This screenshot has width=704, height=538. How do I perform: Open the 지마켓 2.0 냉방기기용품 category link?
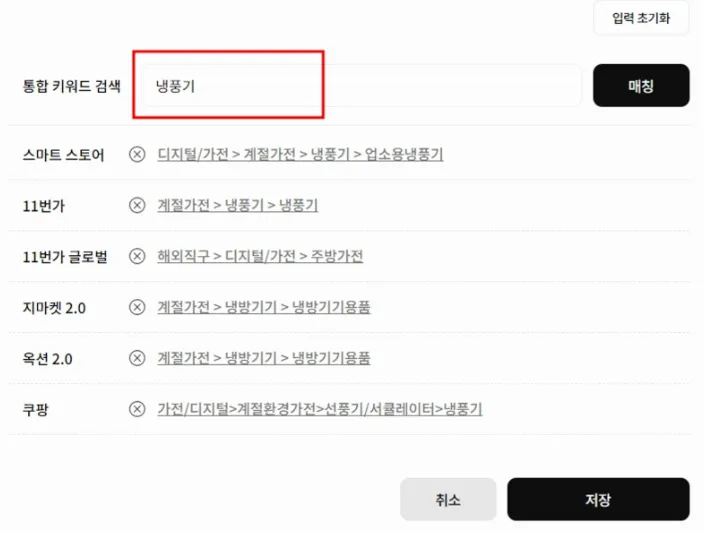(264, 307)
